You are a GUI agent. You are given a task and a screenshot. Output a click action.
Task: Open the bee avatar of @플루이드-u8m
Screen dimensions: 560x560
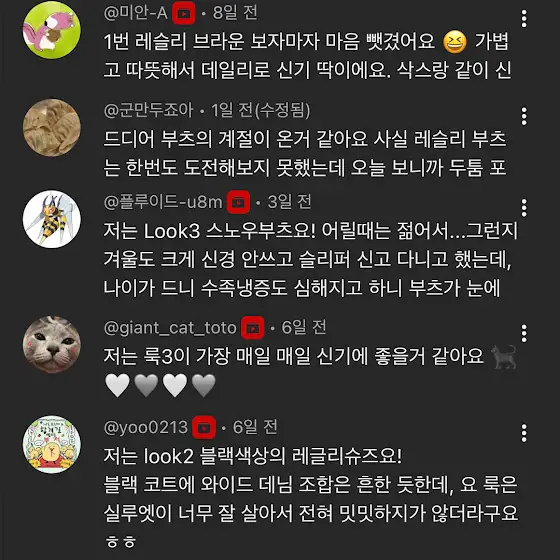(x=52, y=219)
